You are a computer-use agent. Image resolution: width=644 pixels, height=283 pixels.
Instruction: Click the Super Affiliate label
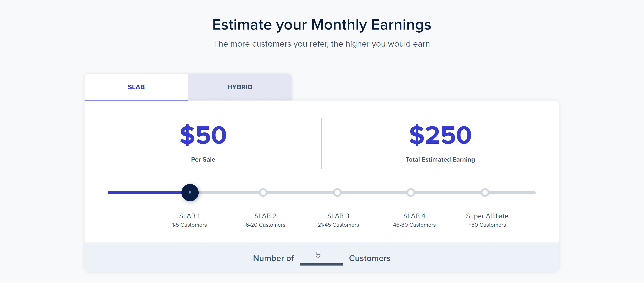pos(487,216)
